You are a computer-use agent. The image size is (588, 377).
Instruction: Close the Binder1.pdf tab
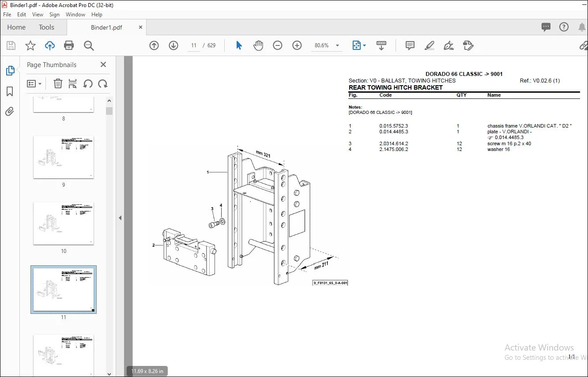point(141,27)
